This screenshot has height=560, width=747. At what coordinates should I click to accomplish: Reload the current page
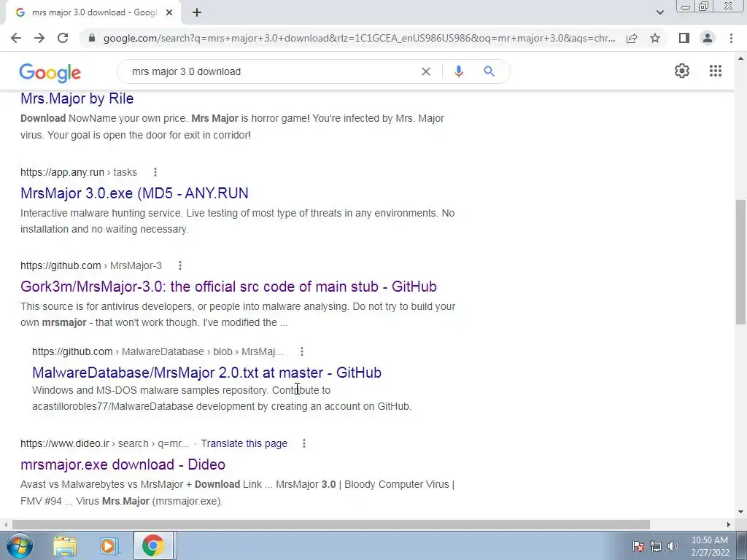(x=63, y=38)
